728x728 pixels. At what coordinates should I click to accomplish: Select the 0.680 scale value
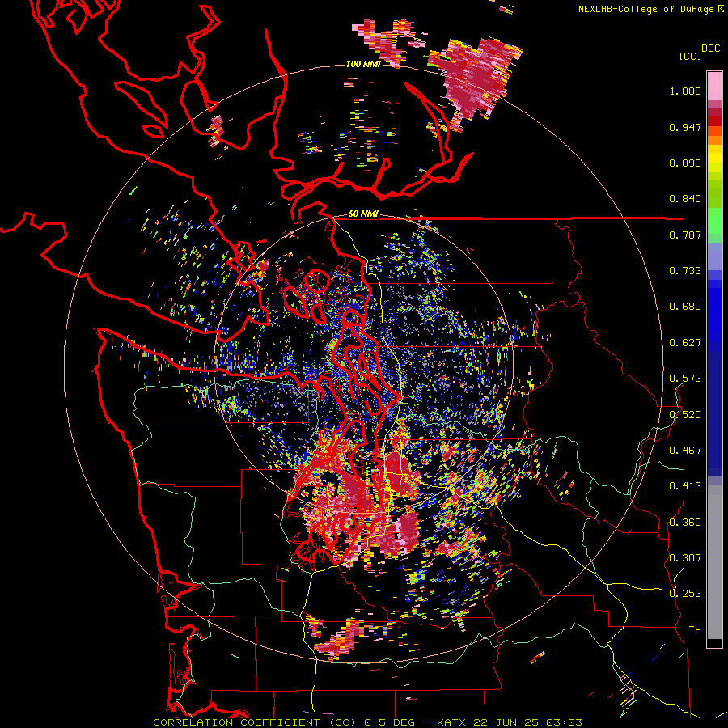pyautogui.click(x=685, y=307)
